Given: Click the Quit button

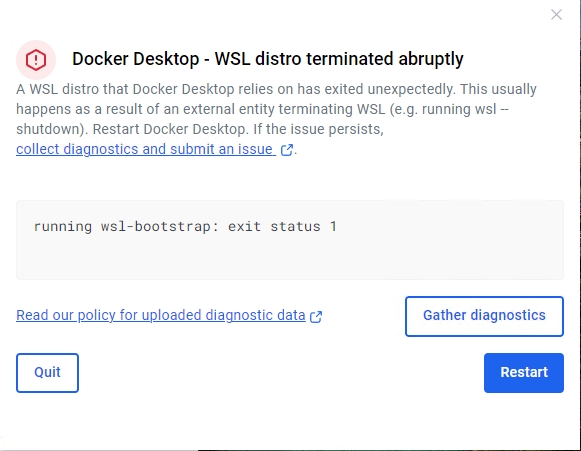Looking at the screenshot, I should 47,372.
